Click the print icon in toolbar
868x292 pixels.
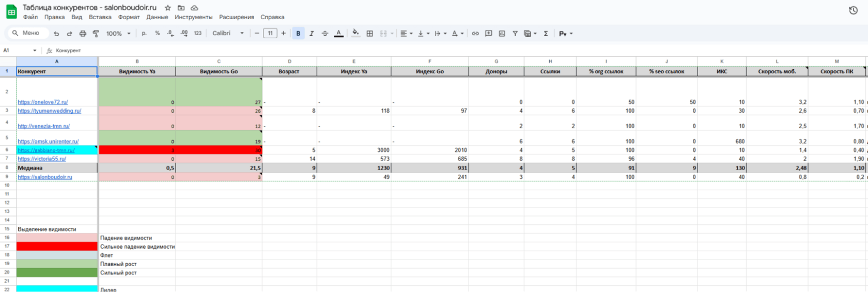tap(83, 34)
